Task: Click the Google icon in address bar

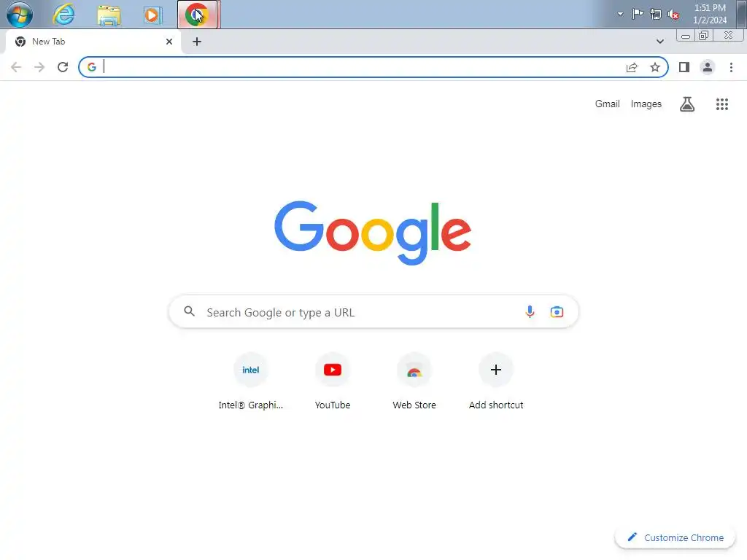Action: tap(92, 67)
